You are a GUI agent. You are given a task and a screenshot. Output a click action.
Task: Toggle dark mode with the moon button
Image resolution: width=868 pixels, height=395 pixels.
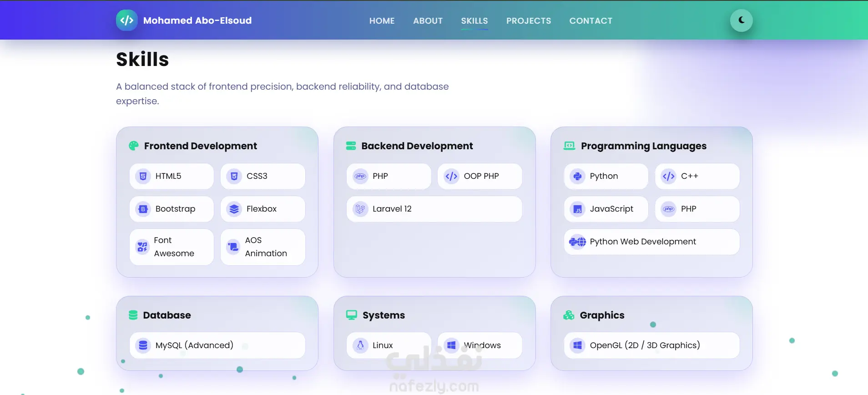click(x=741, y=20)
